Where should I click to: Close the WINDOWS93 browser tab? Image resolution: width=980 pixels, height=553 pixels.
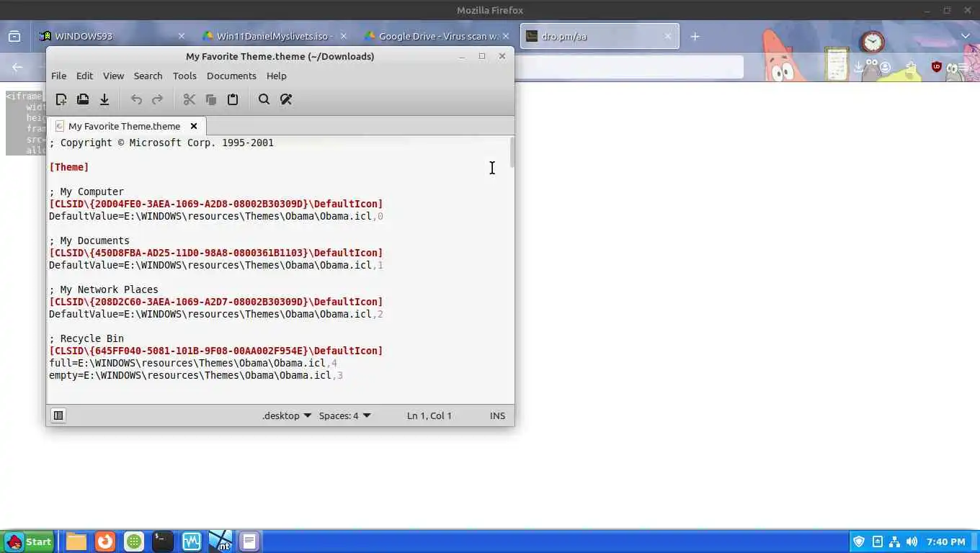click(182, 36)
